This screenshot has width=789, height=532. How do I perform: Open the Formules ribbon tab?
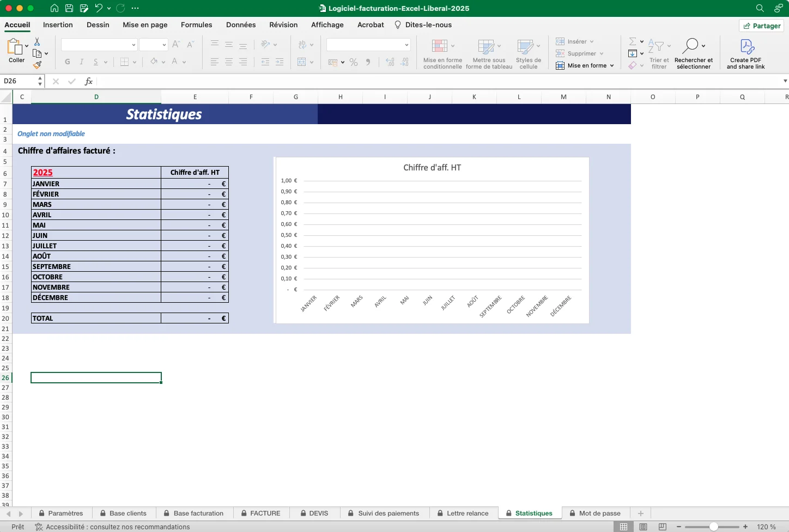196,25
